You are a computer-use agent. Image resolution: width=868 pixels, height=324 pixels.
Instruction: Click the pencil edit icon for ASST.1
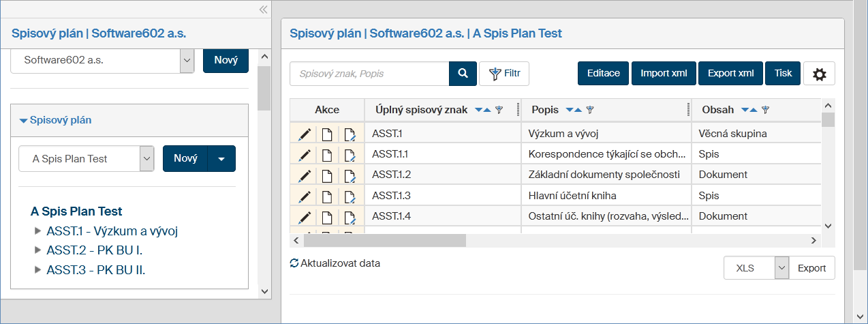click(305, 134)
